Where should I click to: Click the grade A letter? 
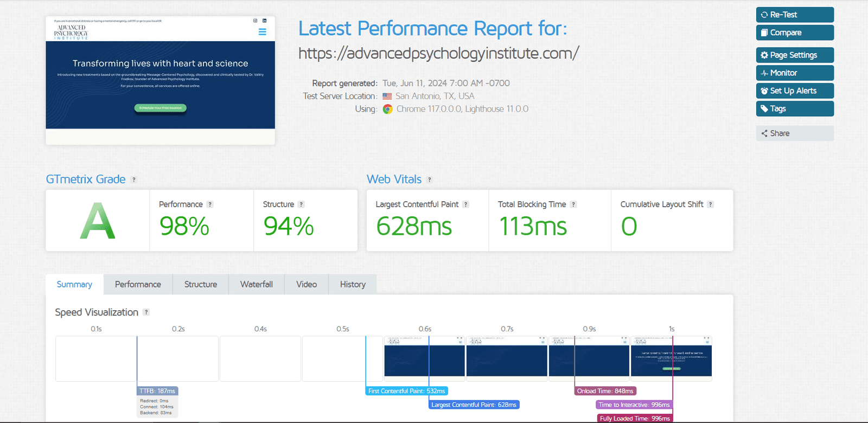tap(98, 221)
